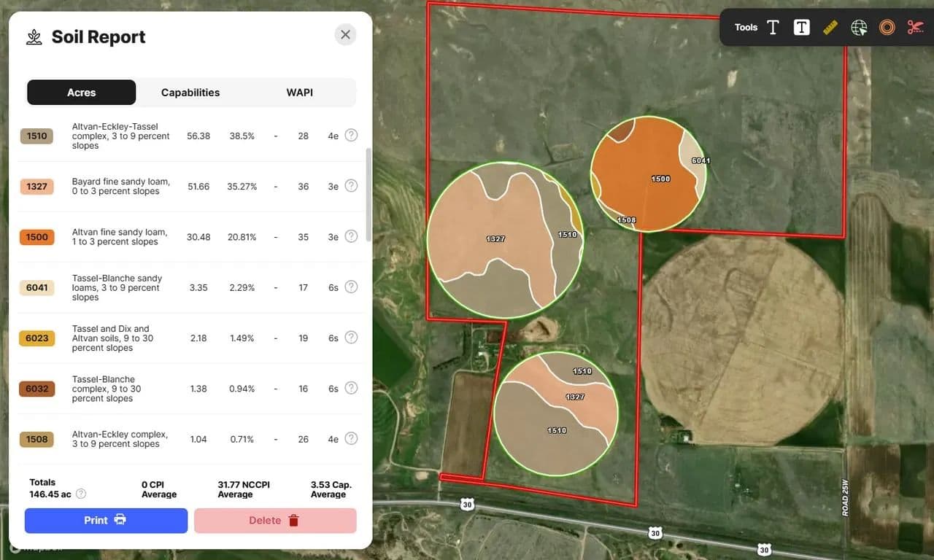Open help for Bayard fine sandy loam
This screenshot has width=934, height=560.
coord(351,186)
